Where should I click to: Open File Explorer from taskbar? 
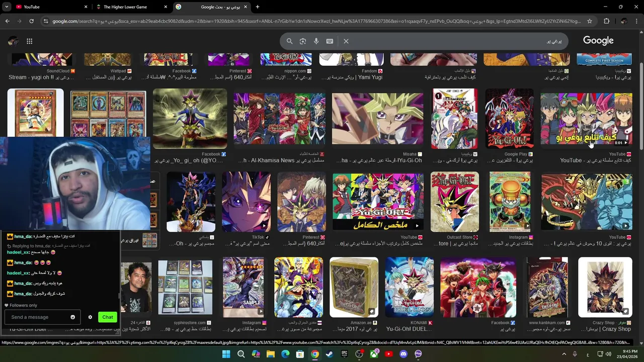click(270, 354)
